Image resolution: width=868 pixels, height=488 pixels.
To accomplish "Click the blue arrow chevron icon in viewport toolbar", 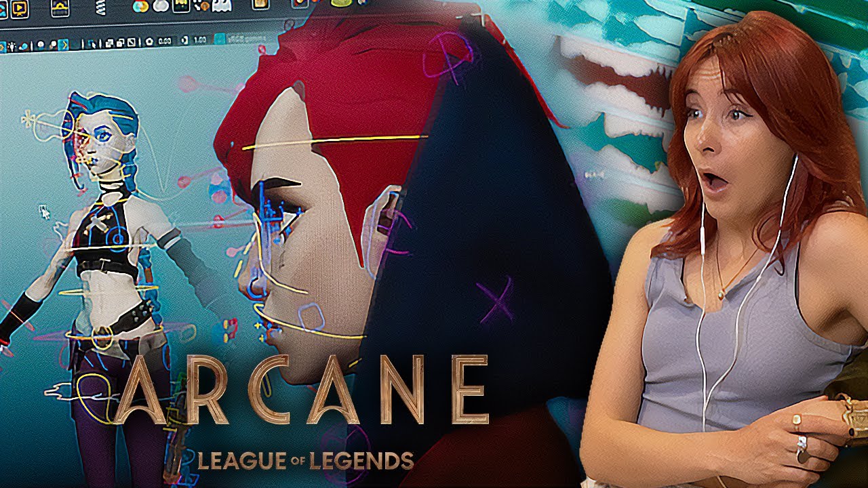I will pyautogui.click(x=63, y=45).
